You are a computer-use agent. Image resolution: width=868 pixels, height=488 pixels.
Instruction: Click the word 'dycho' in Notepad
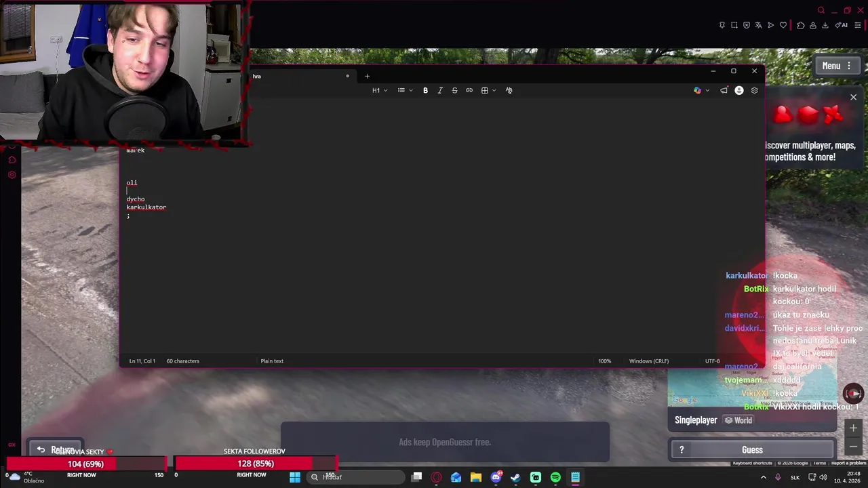136,199
